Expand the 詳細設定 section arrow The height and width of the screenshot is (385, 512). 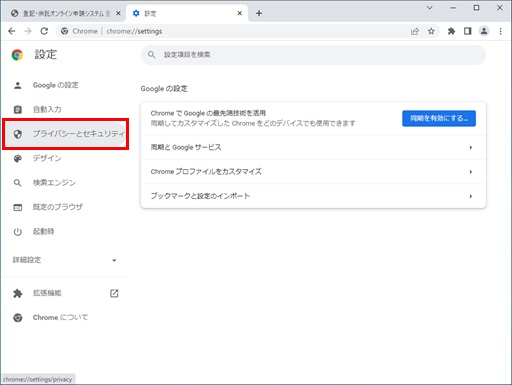[114, 260]
